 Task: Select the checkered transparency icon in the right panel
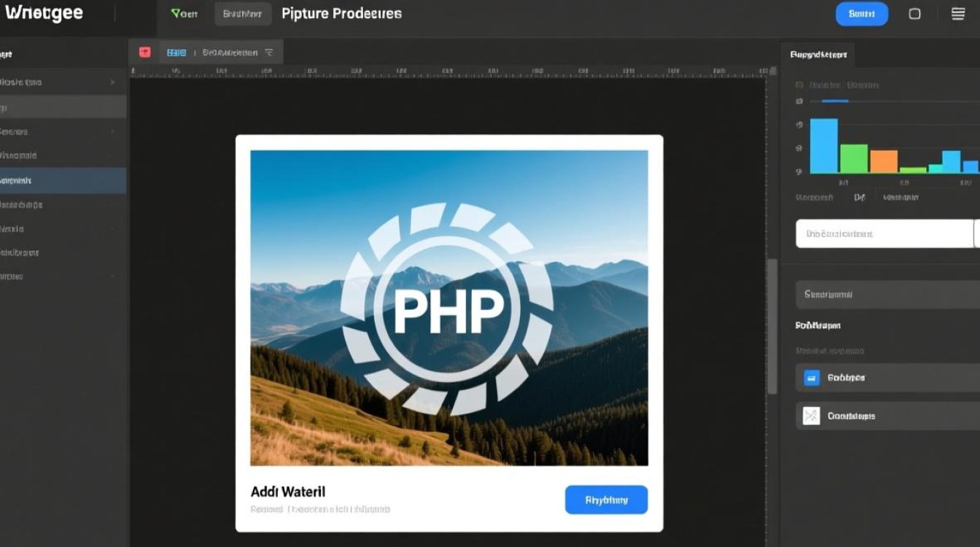coord(812,416)
